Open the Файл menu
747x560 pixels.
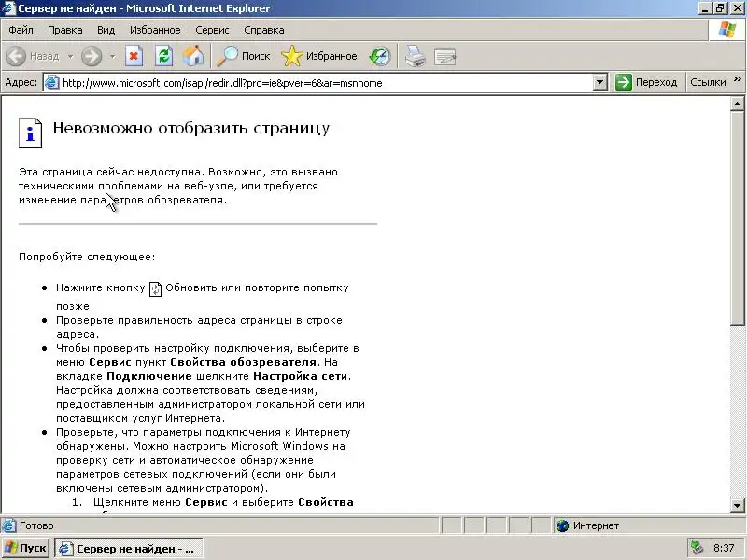21,30
